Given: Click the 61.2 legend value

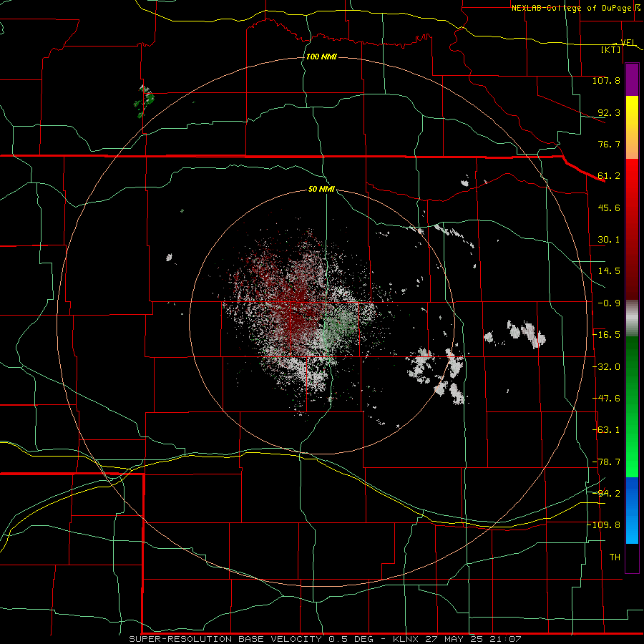Looking at the screenshot, I should coord(609,176).
